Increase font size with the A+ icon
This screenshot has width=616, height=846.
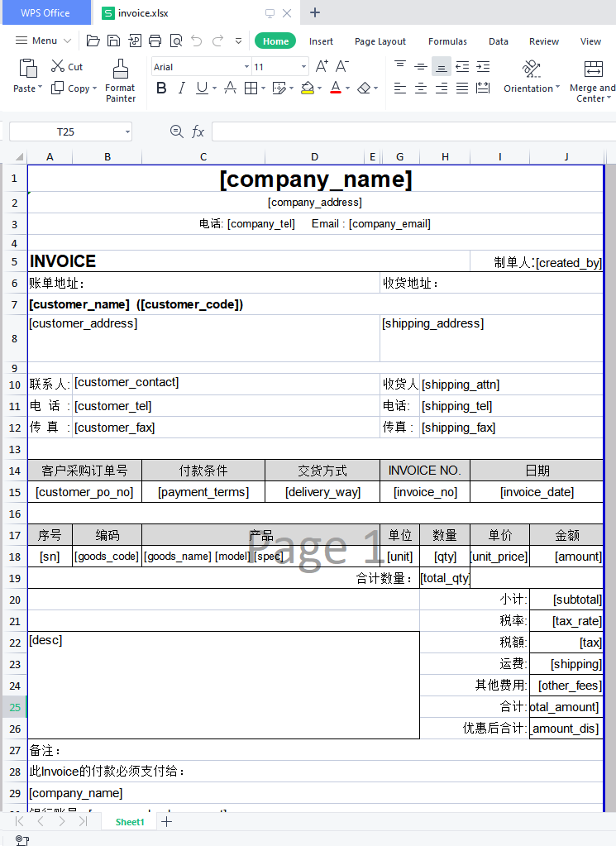[x=322, y=66]
